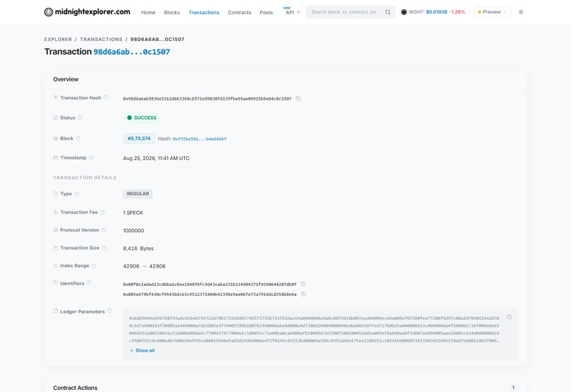Image resolution: width=571 pixels, height=392 pixels.
Task: Click the first identifier hash text
Action: tap(210, 284)
